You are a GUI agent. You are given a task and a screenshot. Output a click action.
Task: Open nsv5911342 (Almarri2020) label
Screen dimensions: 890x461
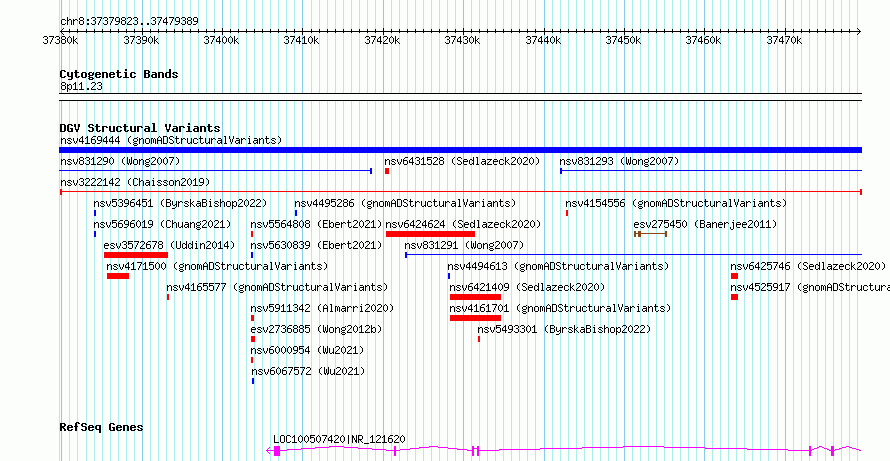coord(322,308)
